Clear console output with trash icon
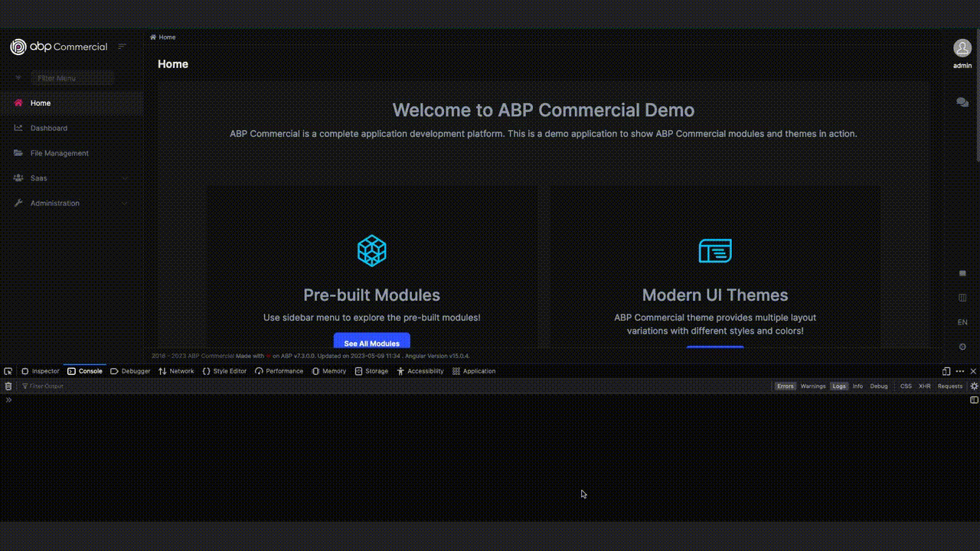 pyautogui.click(x=8, y=386)
